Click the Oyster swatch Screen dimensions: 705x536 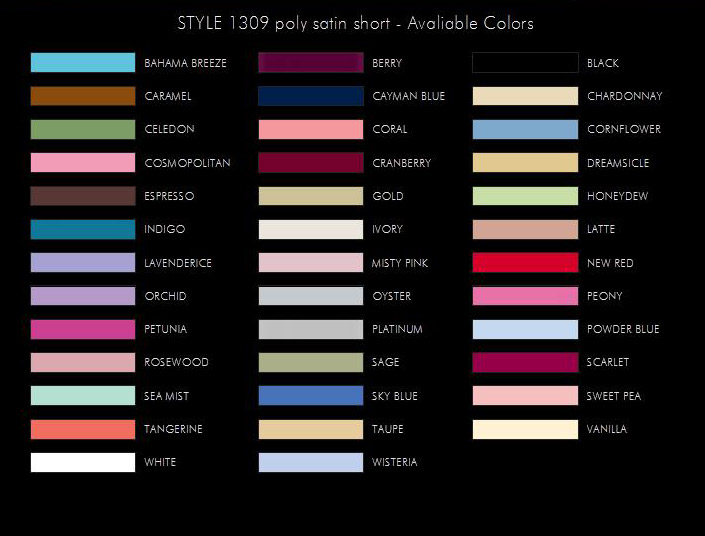click(x=311, y=295)
